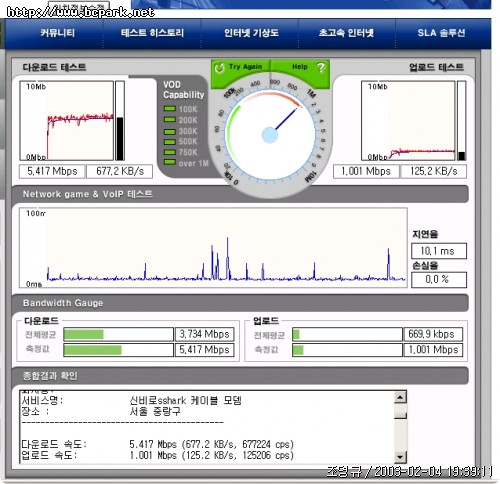Click the 500K VOD capability indicator

(170, 141)
